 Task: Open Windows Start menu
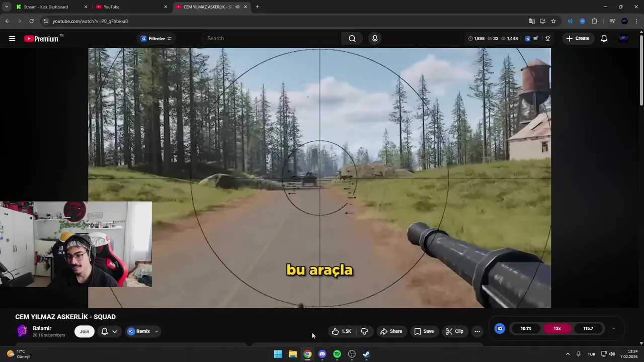[x=278, y=354]
